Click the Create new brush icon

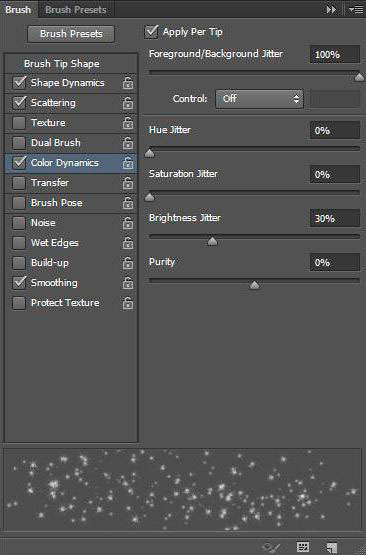click(331, 547)
